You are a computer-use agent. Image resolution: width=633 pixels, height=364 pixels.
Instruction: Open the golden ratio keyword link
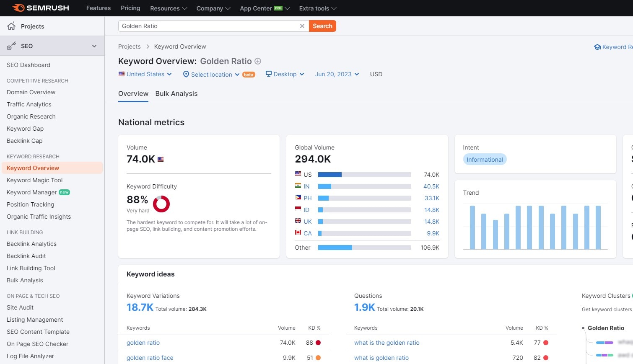(x=143, y=343)
